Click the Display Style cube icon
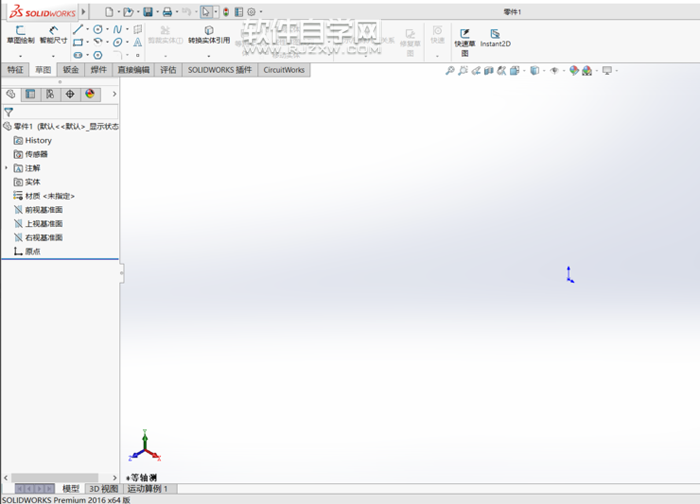This screenshot has height=504, width=700. [x=534, y=71]
